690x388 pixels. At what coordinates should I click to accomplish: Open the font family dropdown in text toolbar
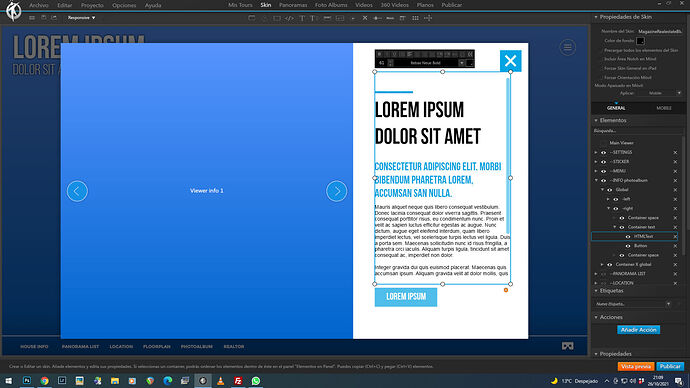point(461,63)
